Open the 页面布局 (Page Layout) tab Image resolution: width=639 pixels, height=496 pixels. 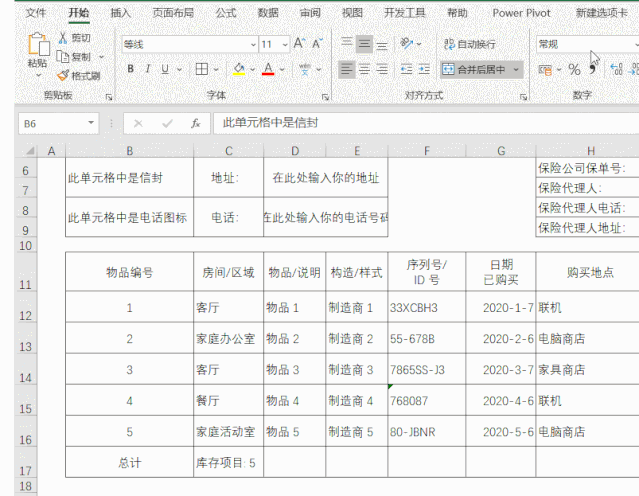174,13
